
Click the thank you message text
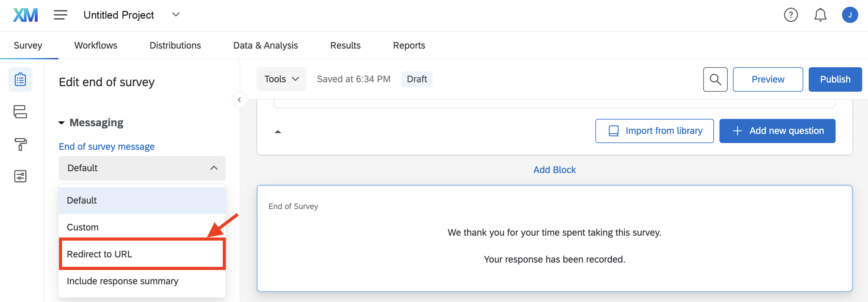pos(554,233)
